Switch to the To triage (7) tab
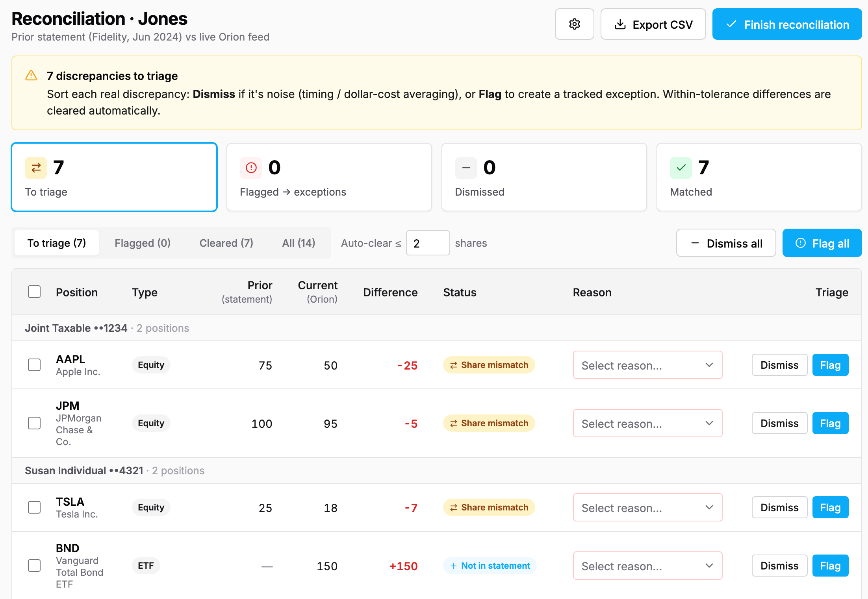This screenshot has height=599, width=868. [x=57, y=243]
